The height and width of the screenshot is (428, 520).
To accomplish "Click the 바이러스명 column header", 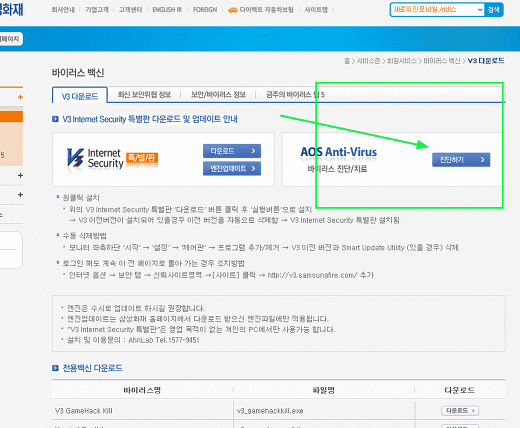I will tap(142, 390).
